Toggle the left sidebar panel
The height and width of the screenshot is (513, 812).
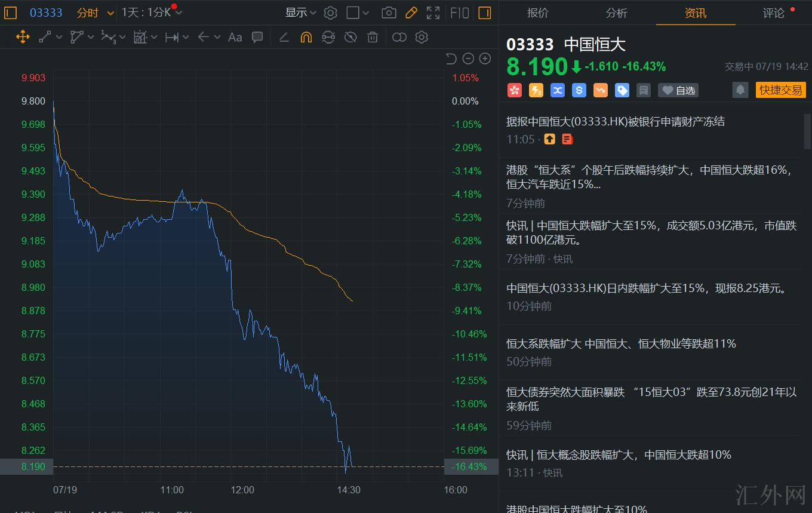coord(10,13)
